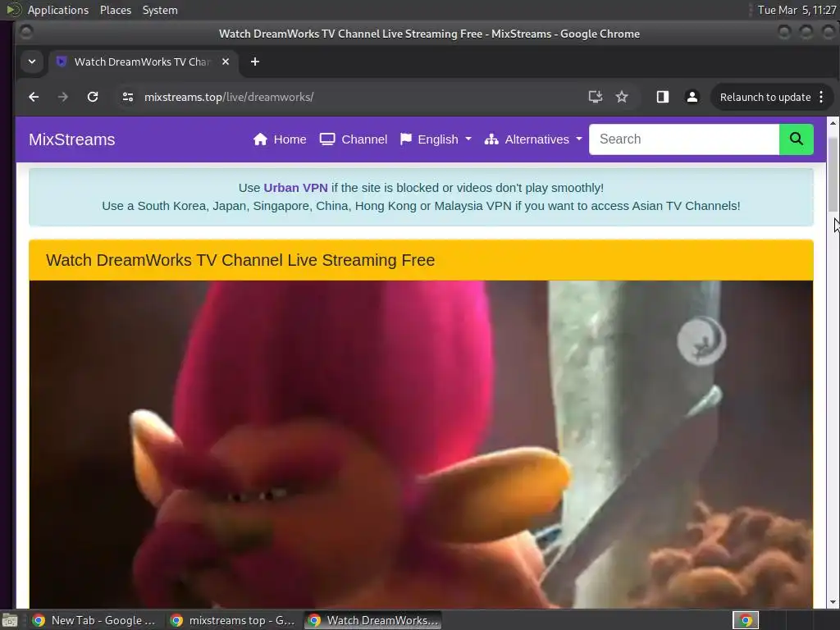The width and height of the screenshot is (840, 630).
Task: Click the show desktop icon in taskbar
Action: (9, 620)
